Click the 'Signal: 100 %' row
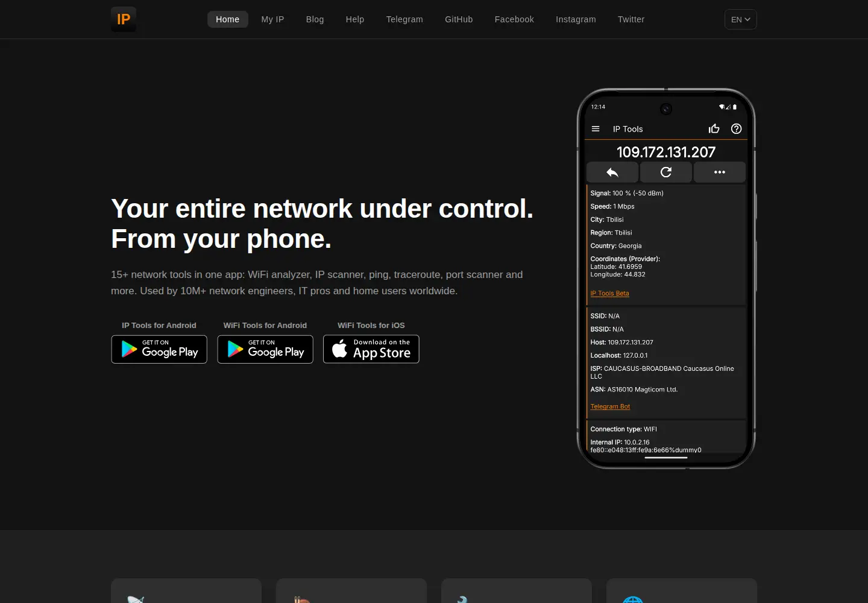The width and height of the screenshot is (868, 603). pos(627,194)
